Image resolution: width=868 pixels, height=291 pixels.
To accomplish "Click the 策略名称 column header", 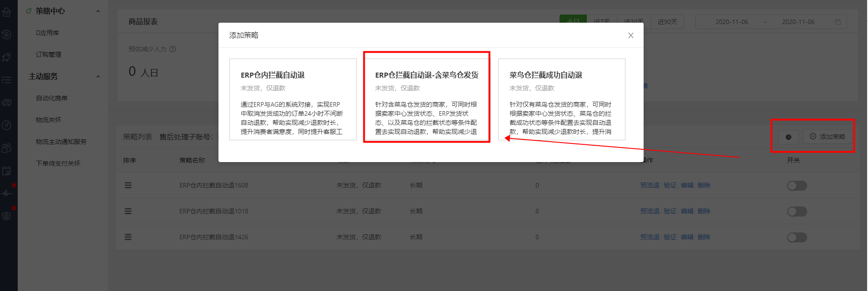I will click(192, 160).
